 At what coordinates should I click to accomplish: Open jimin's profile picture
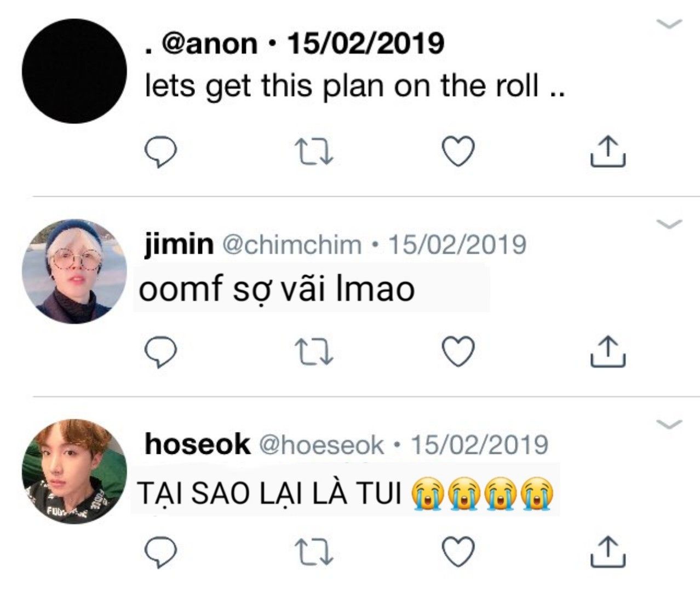pyautogui.click(x=74, y=271)
